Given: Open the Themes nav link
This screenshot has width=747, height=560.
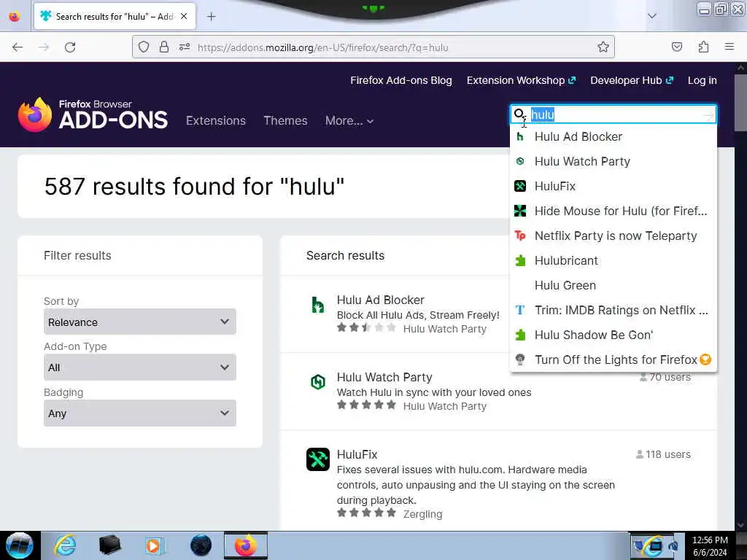Looking at the screenshot, I should [x=285, y=120].
